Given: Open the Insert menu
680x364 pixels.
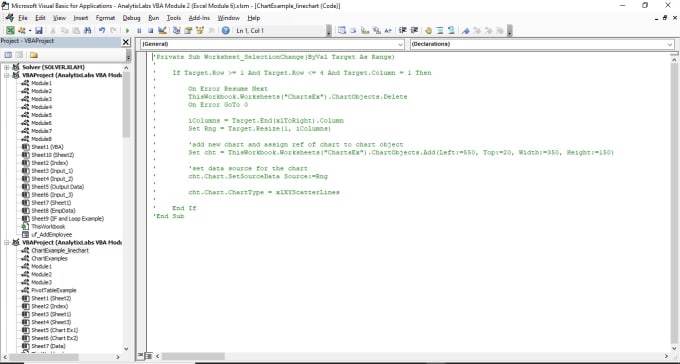Looking at the screenshot, I should (81, 18).
